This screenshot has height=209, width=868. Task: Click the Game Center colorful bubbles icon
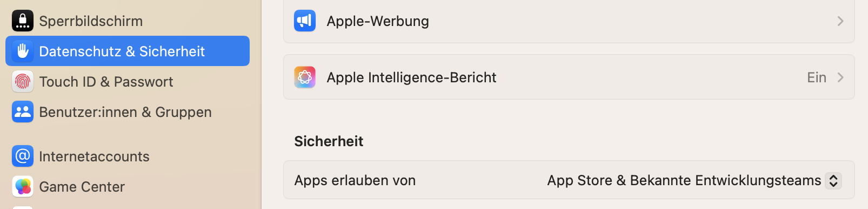23,187
